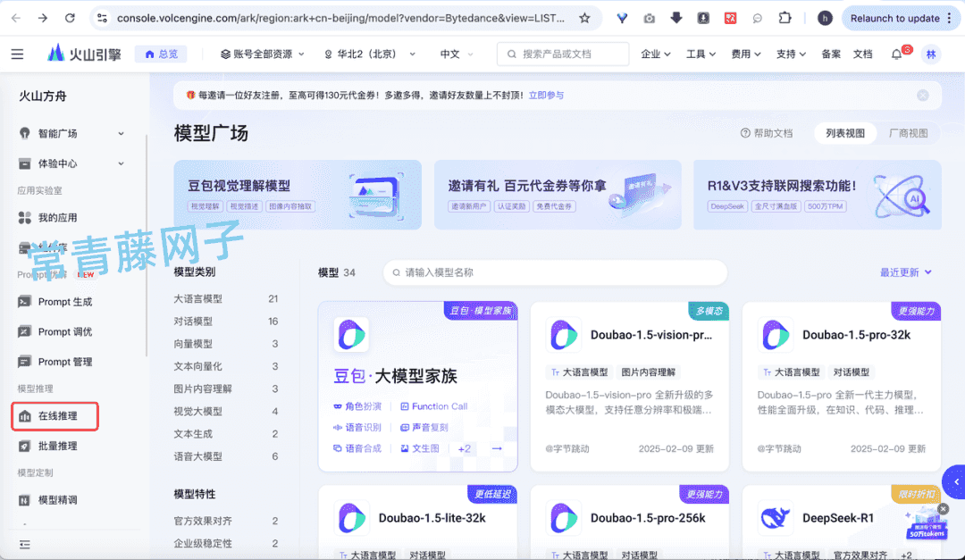
Task: Open the 工具 menu
Action: click(701, 54)
